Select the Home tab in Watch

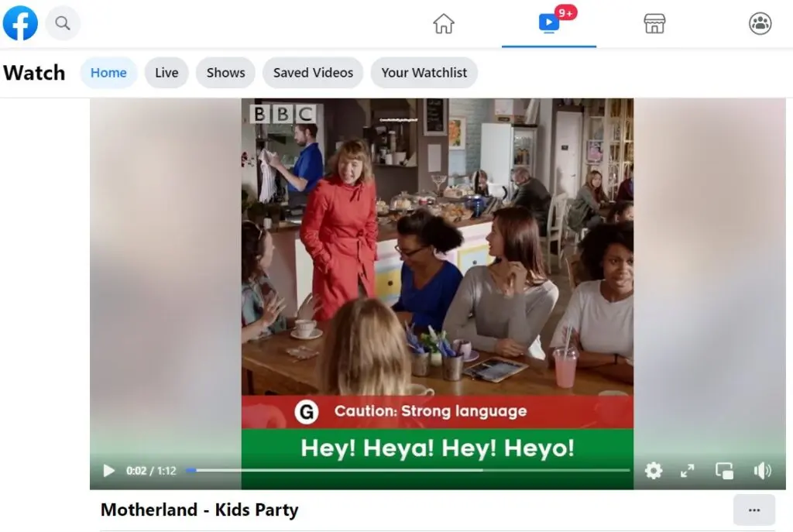(108, 73)
